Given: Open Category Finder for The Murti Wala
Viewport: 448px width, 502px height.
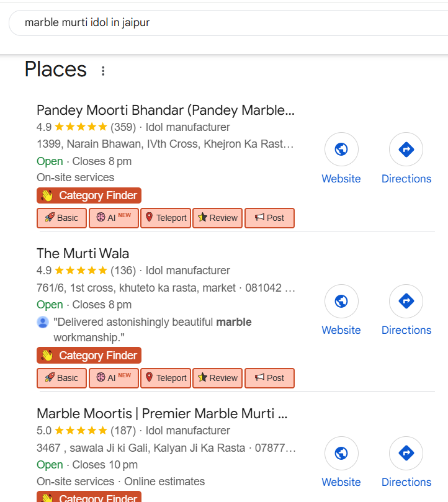Looking at the screenshot, I should pyautogui.click(x=89, y=356).
